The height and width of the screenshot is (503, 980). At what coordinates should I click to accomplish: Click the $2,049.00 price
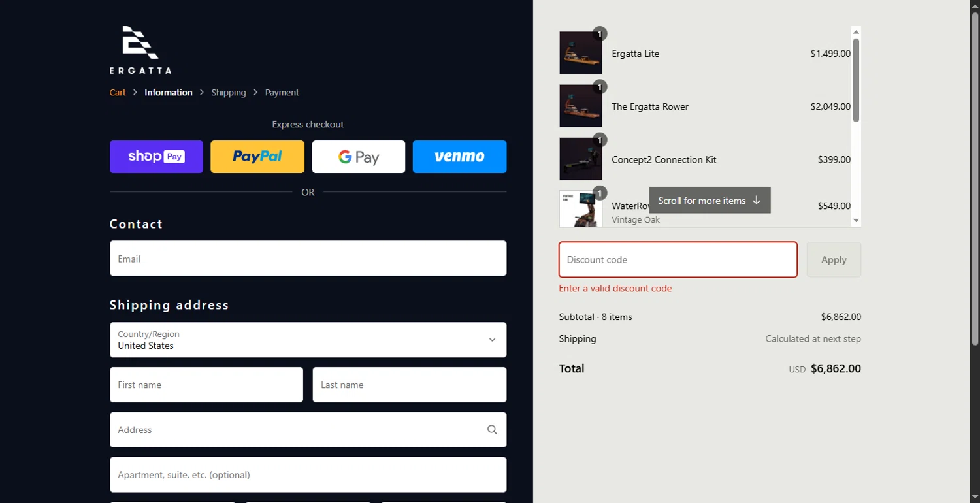tap(830, 106)
